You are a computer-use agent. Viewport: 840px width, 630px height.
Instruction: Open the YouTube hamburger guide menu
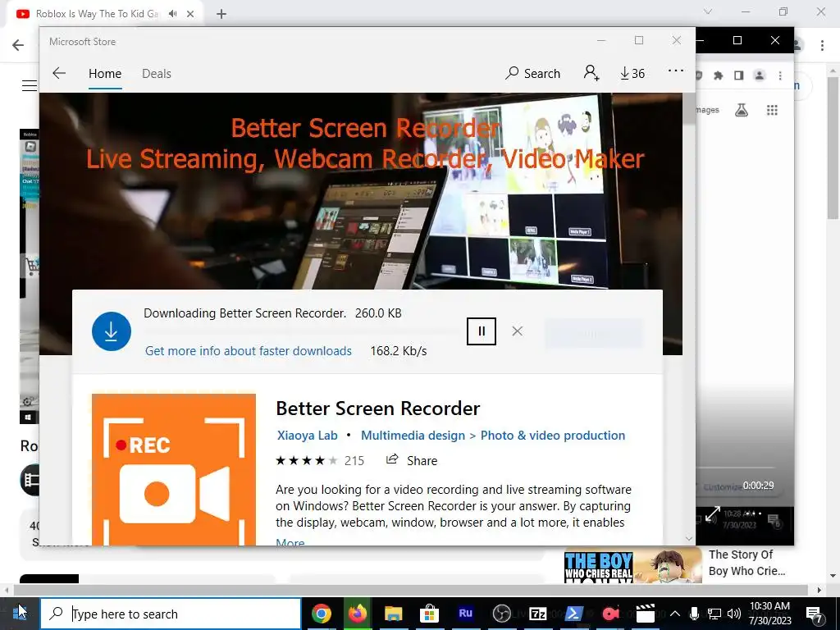(x=30, y=85)
